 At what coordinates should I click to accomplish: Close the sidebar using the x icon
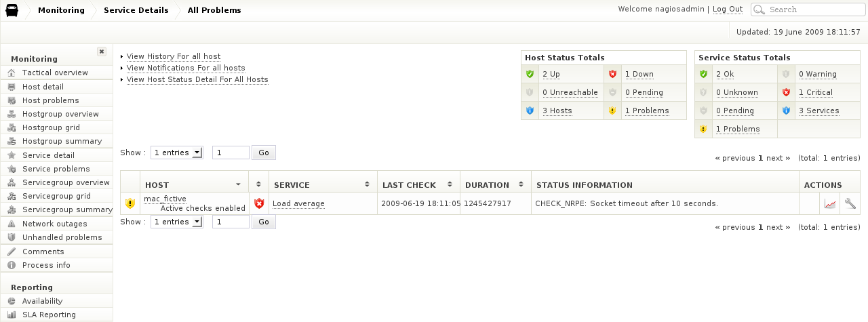point(102,52)
